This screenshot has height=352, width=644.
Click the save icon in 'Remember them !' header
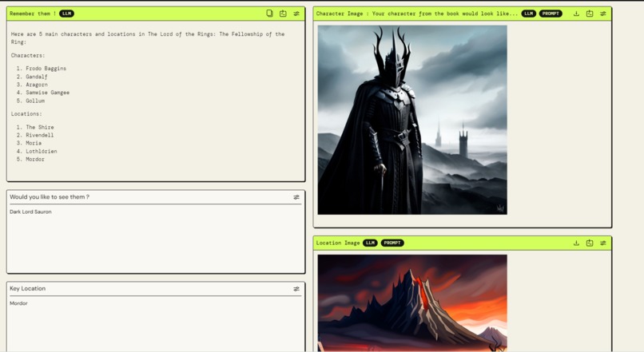tap(283, 14)
